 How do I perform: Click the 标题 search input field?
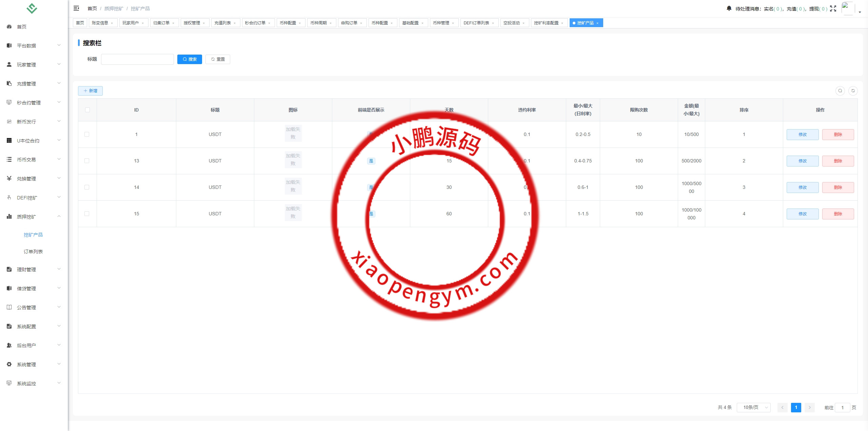pos(137,59)
